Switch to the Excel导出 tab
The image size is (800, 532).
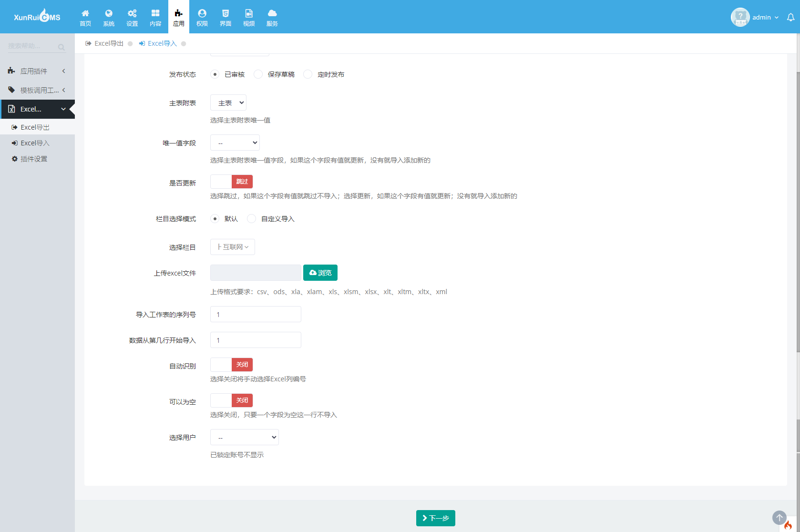pos(104,43)
